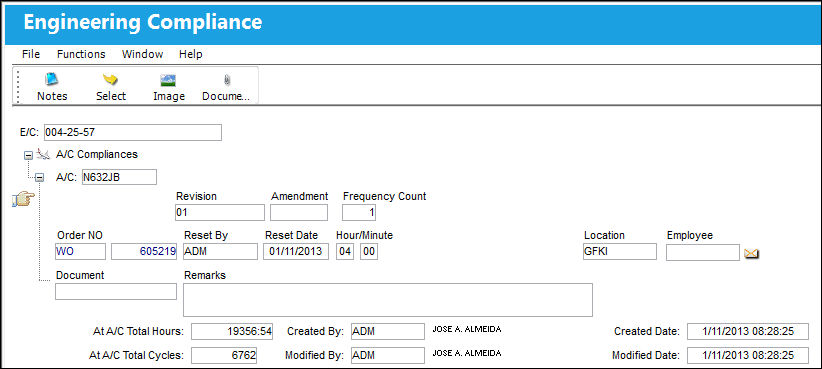
Task: Click the At A/C Total Cycles field
Action: coord(224,355)
